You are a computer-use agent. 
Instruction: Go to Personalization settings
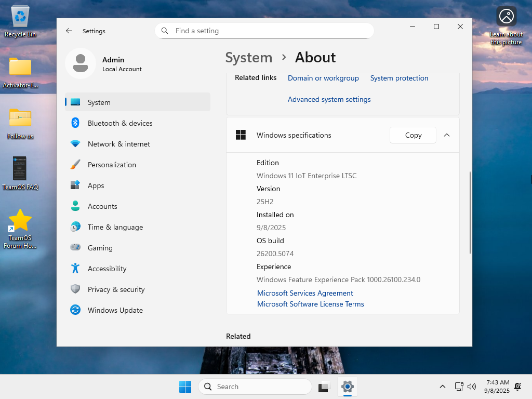click(x=138, y=165)
